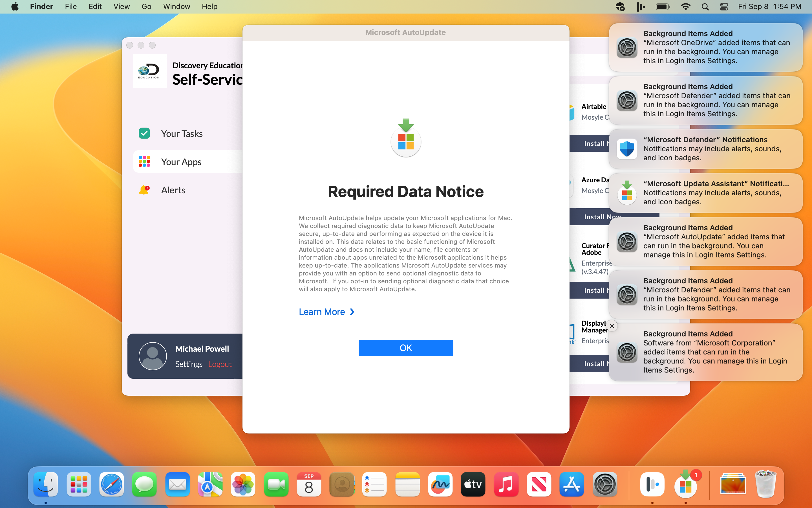Open Settings link under Michael Powell

[x=189, y=364]
